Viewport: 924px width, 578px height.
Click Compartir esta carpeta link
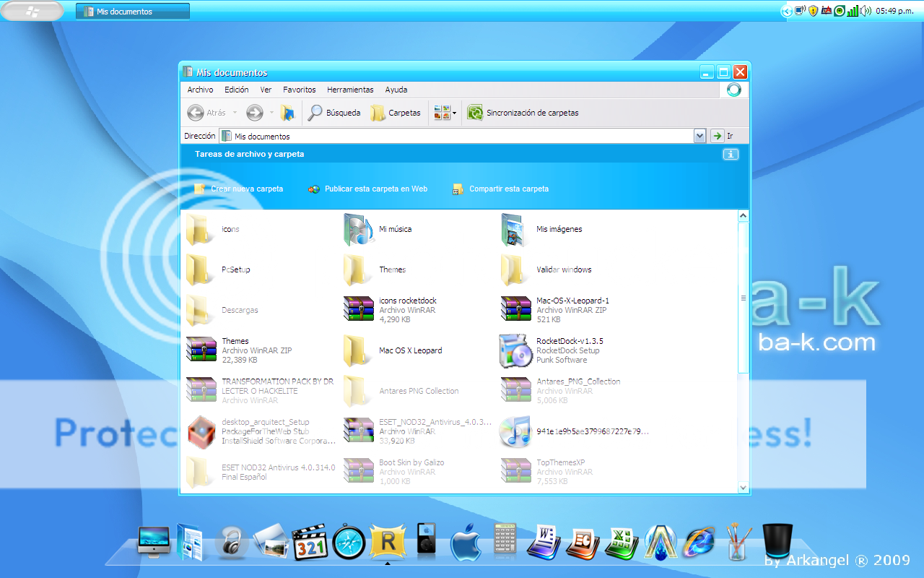[x=500, y=189]
